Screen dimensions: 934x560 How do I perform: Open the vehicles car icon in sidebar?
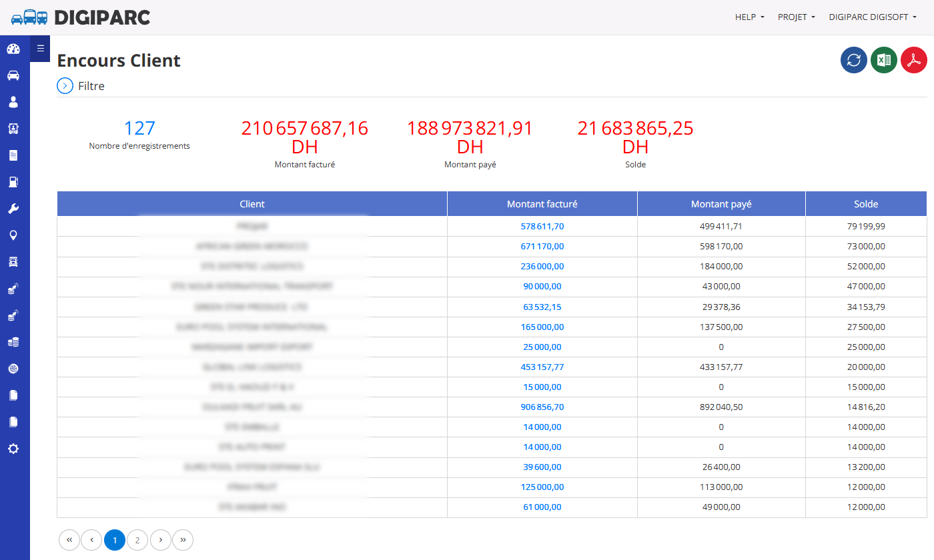[13, 75]
